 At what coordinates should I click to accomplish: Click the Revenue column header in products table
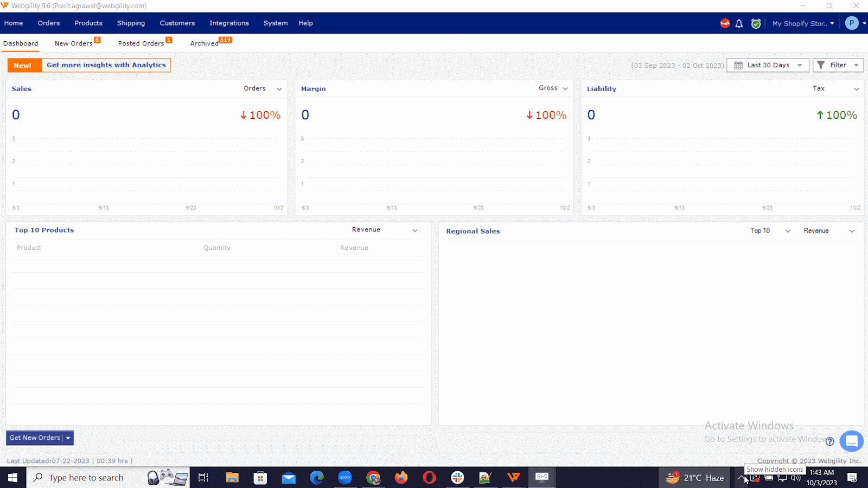pos(354,248)
